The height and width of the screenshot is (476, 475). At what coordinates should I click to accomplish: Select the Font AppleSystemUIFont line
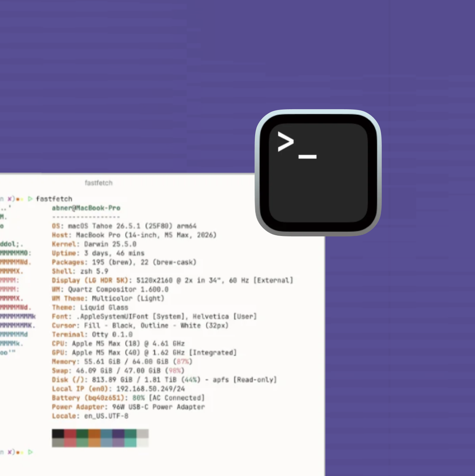[x=154, y=316]
